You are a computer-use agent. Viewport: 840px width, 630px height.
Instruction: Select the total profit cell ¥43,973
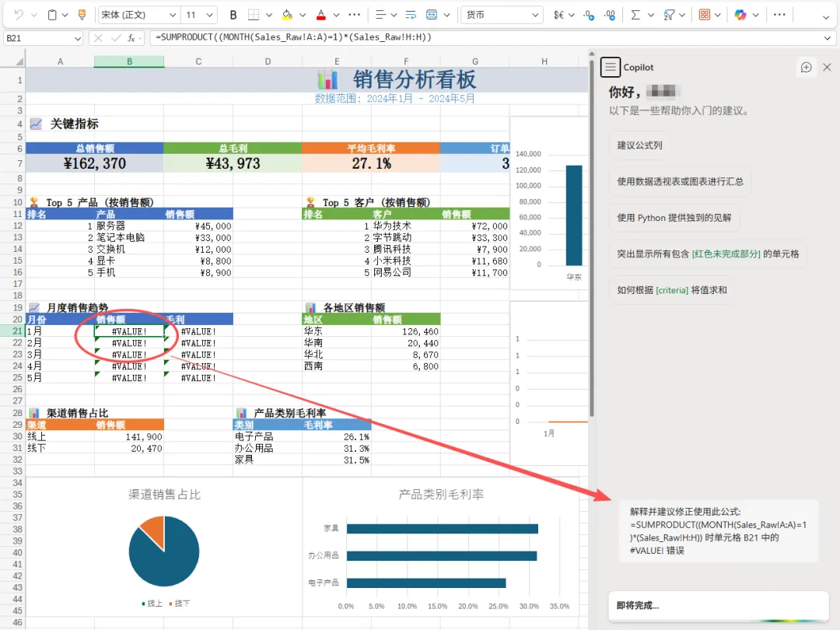click(233, 163)
